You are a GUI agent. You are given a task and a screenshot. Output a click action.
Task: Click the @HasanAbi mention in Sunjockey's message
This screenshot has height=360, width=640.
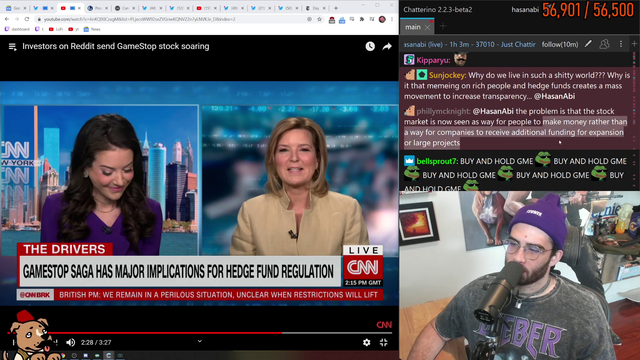[x=554, y=96]
